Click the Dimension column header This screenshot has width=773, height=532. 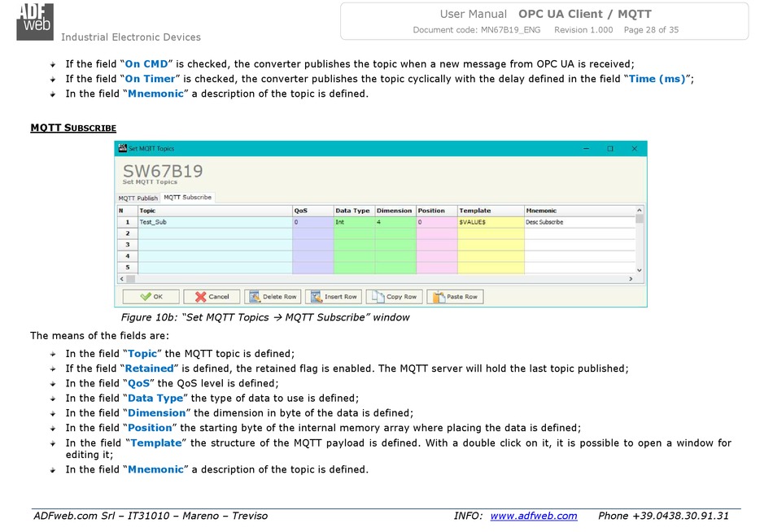395,211
